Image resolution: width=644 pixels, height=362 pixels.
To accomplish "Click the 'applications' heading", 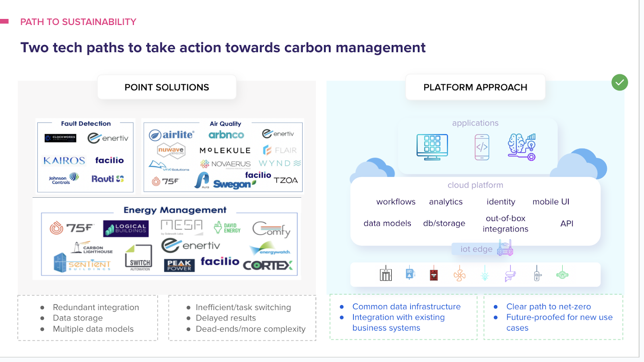I will [475, 123].
